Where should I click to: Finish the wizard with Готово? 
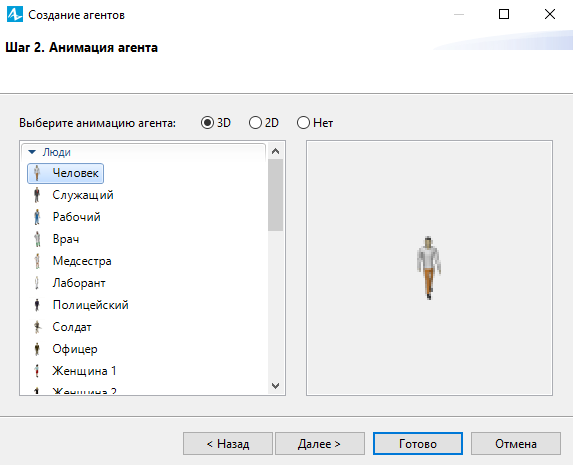(418, 444)
